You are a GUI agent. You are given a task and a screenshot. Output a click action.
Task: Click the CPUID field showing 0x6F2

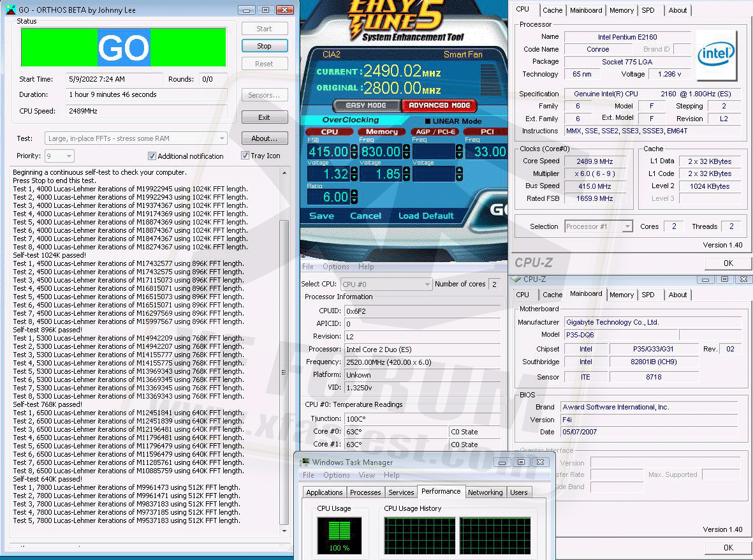pyautogui.click(x=423, y=311)
